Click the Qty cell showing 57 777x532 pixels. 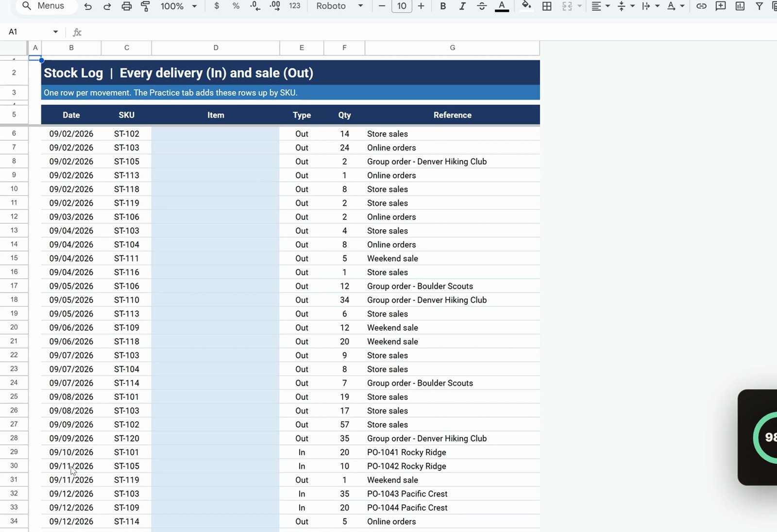click(344, 425)
